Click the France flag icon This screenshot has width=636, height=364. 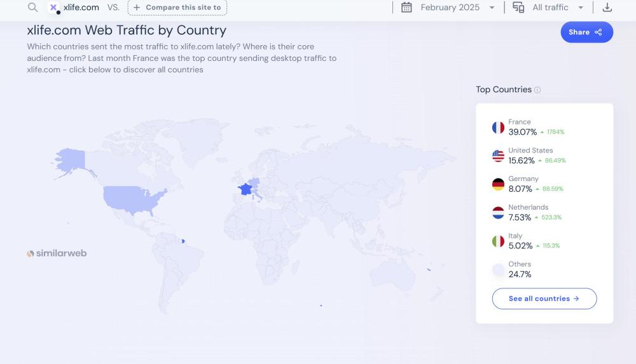498,127
